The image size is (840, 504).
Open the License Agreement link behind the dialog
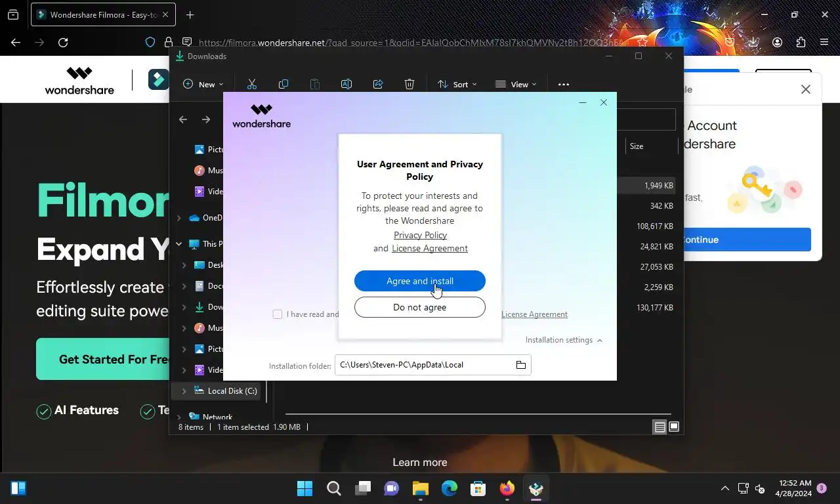tap(534, 314)
